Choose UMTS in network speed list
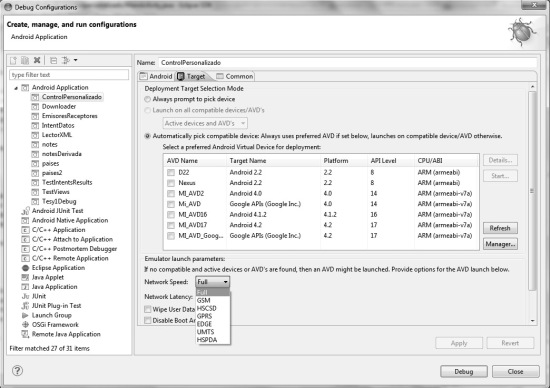Screen dimensions: 550x388 (x=213, y=332)
